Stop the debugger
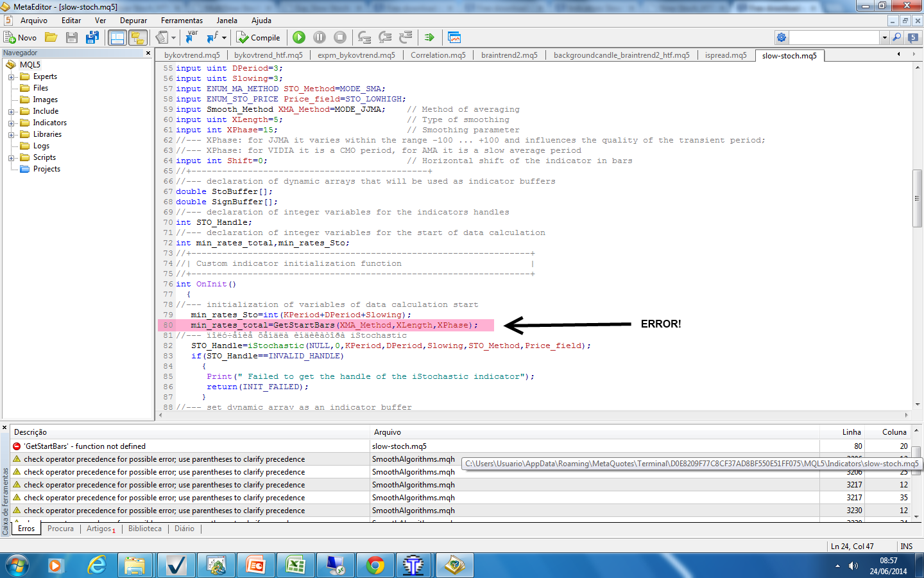 pos(339,37)
